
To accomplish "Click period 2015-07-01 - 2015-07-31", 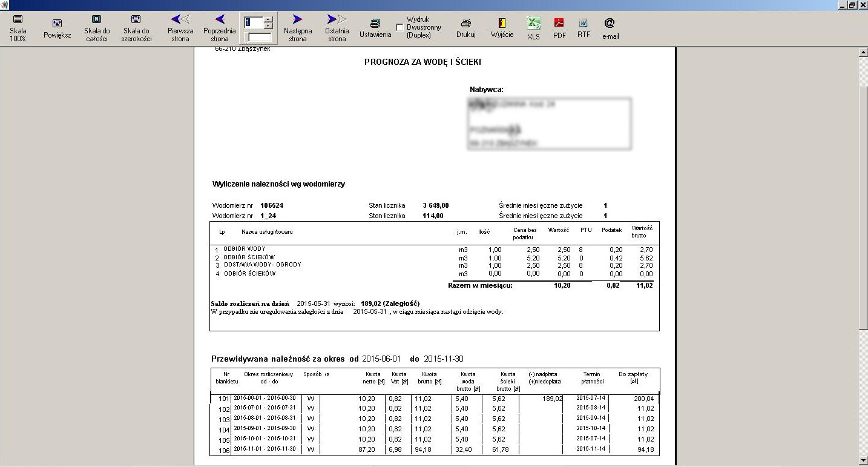I will point(265,408).
